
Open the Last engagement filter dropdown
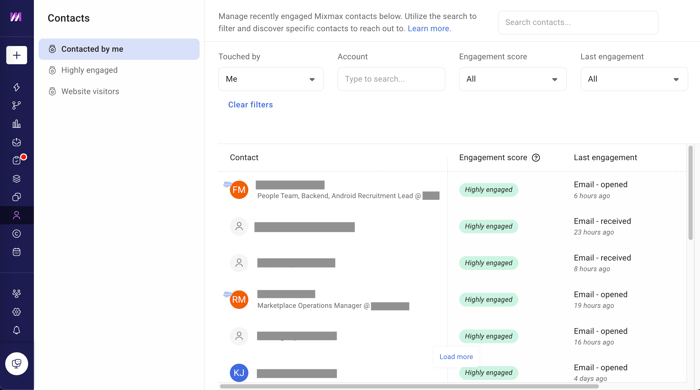[x=634, y=79]
